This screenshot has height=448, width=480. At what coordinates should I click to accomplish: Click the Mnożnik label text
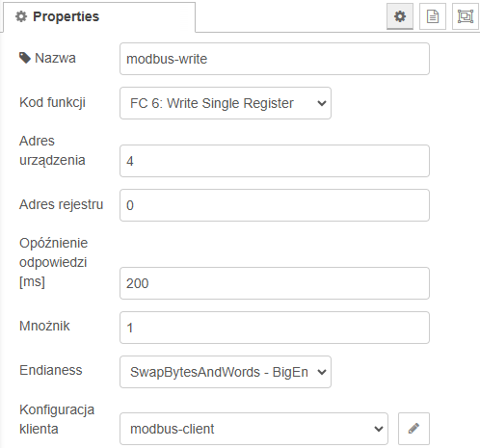click(x=44, y=326)
